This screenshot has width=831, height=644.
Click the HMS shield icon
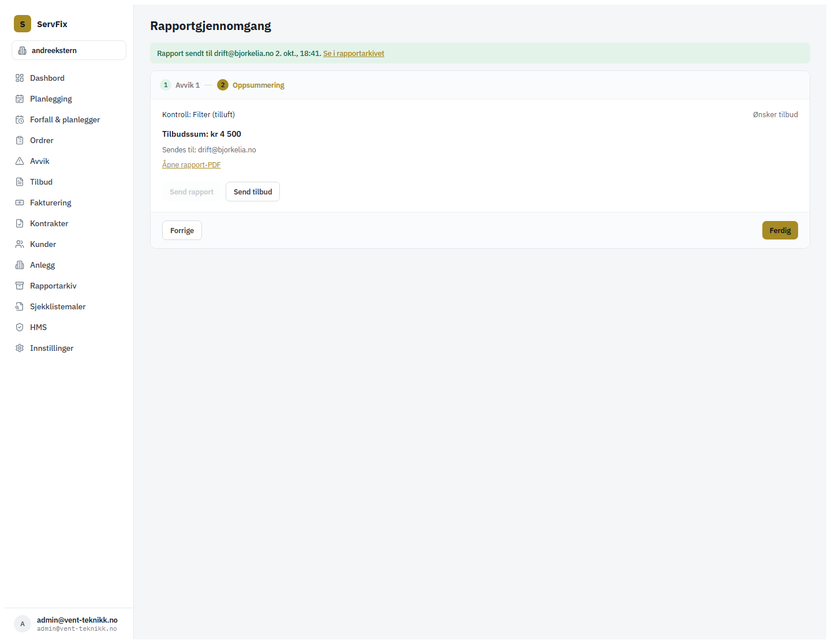[x=20, y=327]
